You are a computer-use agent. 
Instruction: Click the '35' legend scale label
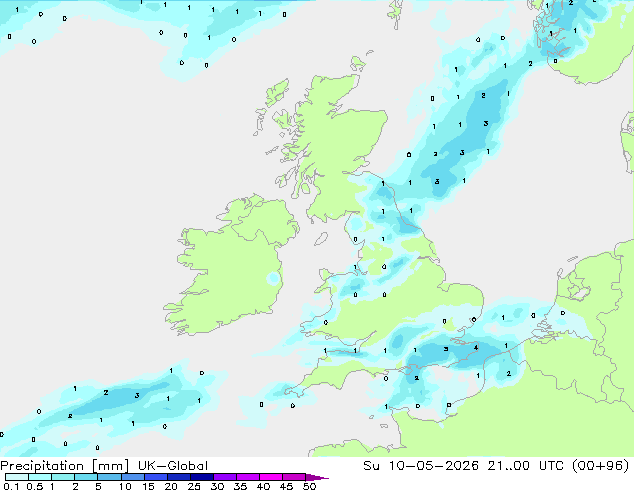tap(240, 486)
